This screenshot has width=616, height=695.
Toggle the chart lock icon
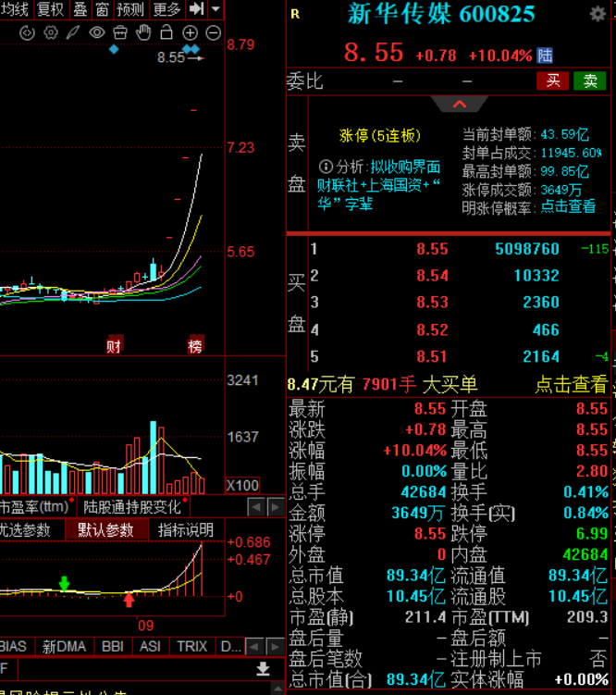click(x=166, y=32)
